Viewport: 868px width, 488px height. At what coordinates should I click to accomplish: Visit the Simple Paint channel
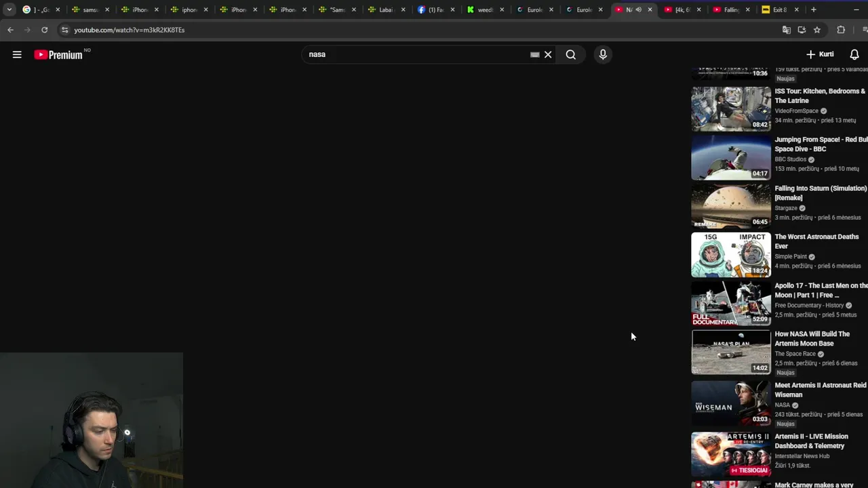[791, 257]
